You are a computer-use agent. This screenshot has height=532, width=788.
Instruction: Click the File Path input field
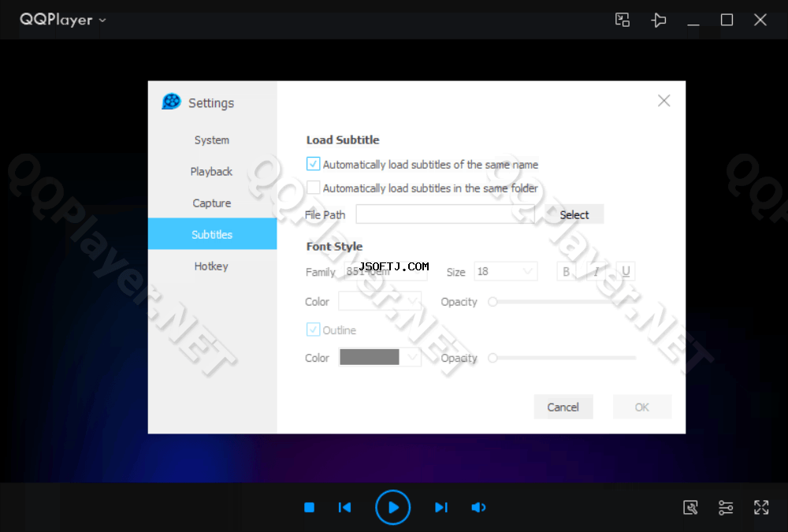445,214
